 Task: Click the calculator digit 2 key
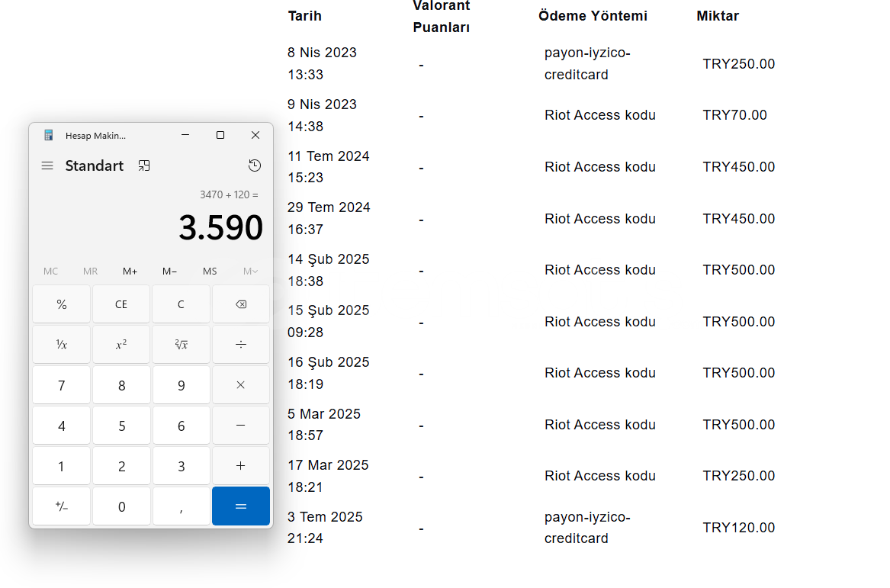point(121,465)
